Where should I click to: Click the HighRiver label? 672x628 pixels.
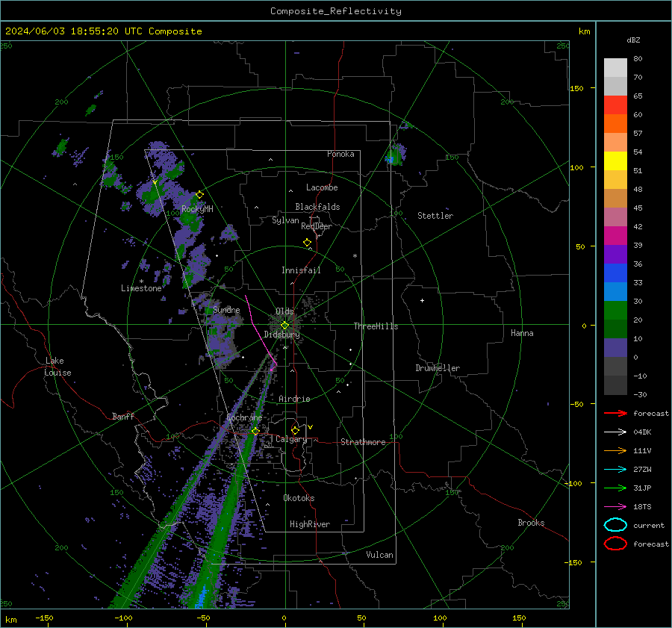(x=310, y=524)
